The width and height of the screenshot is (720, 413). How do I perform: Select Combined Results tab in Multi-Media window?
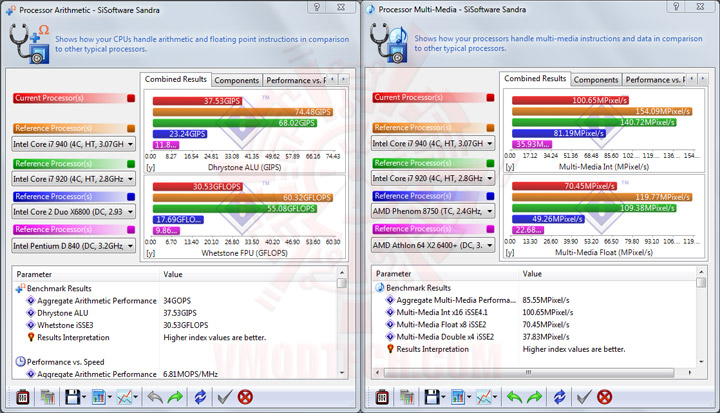(535, 79)
